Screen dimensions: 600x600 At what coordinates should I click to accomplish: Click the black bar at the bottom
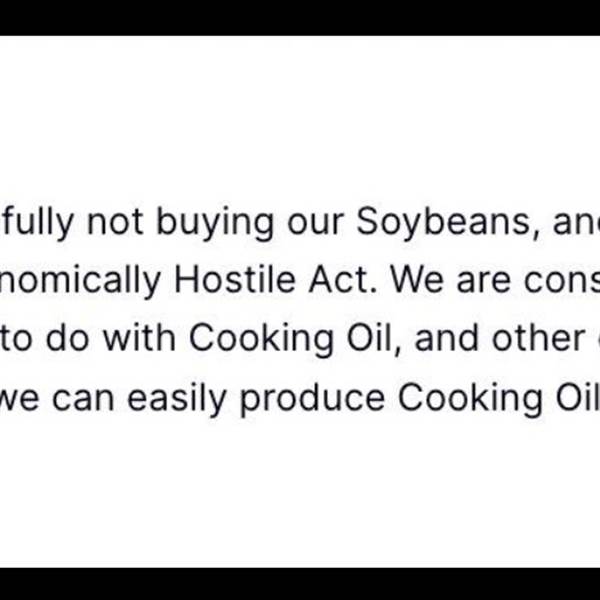[300, 583]
